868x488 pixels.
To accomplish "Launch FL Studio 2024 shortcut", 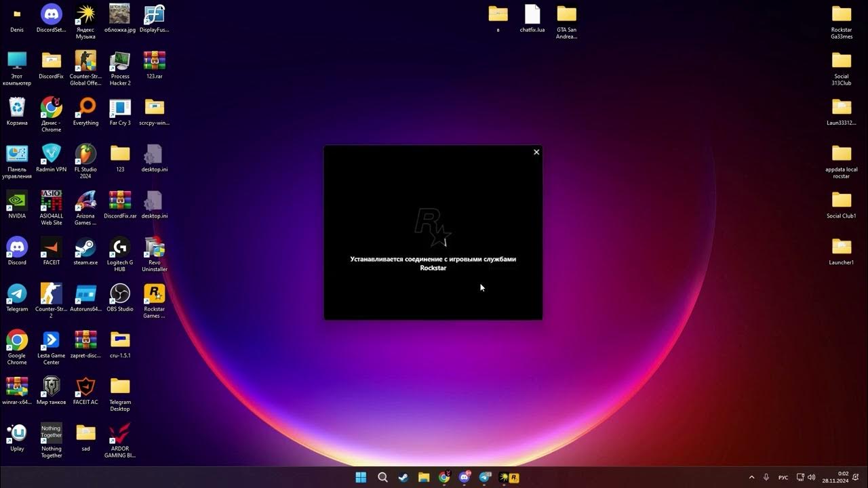I will (85, 161).
